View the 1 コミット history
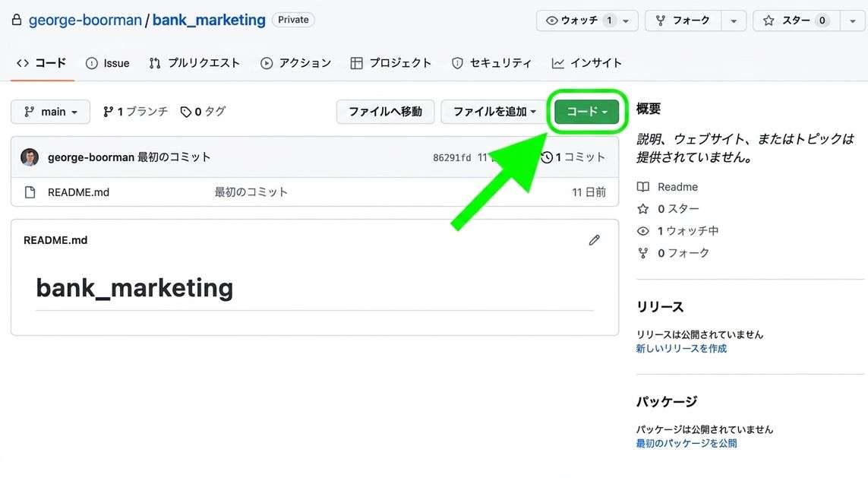Screen dimensions: 868x478 tap(573, 157)
